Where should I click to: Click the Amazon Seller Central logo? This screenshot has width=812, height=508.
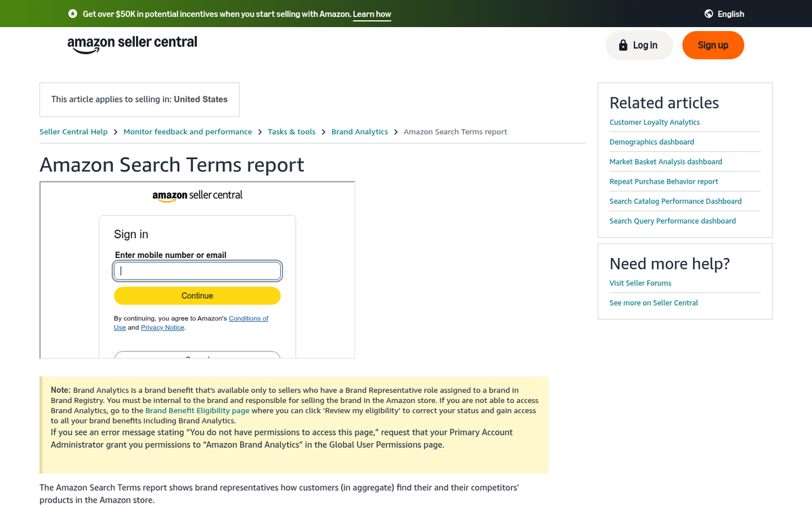132,43
